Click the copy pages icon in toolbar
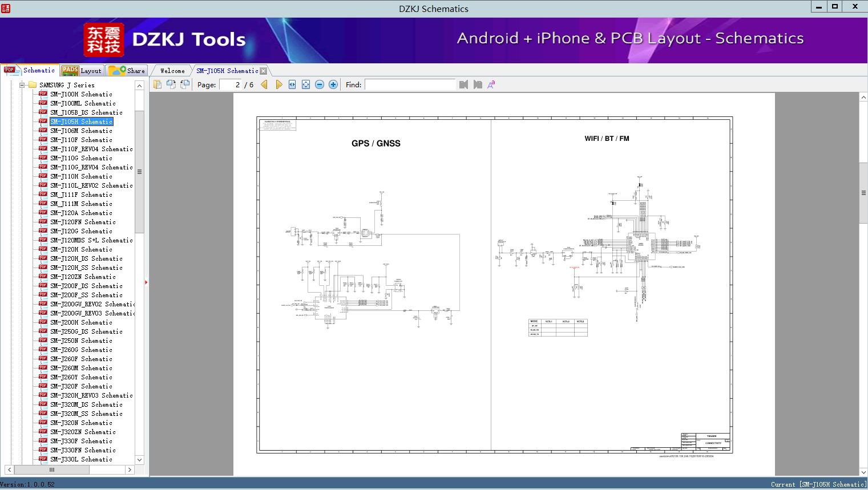Viewport: 868px width, 490px height. pos(157,84)
